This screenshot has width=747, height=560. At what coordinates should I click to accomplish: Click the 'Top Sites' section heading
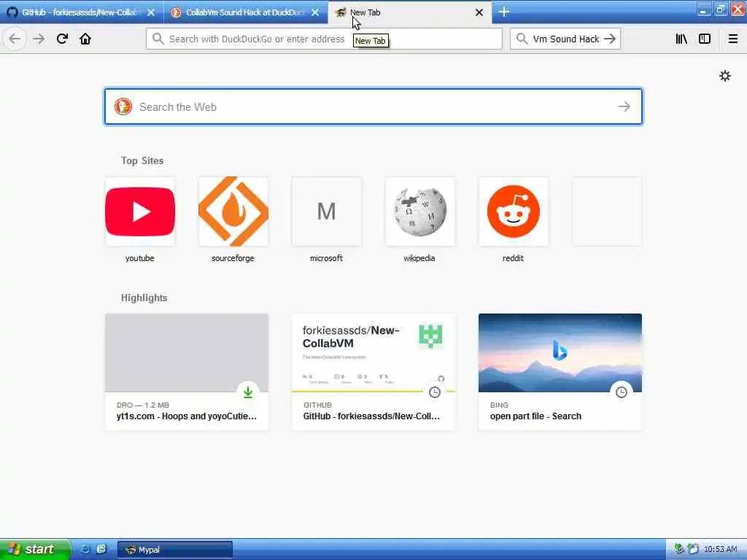[x=142, y=160]
